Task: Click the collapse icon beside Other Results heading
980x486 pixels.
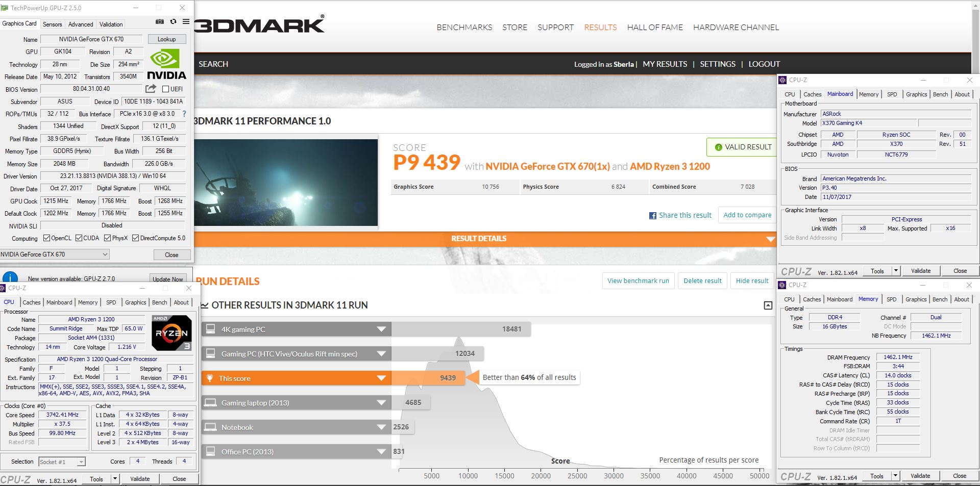Action: [768, 305]
